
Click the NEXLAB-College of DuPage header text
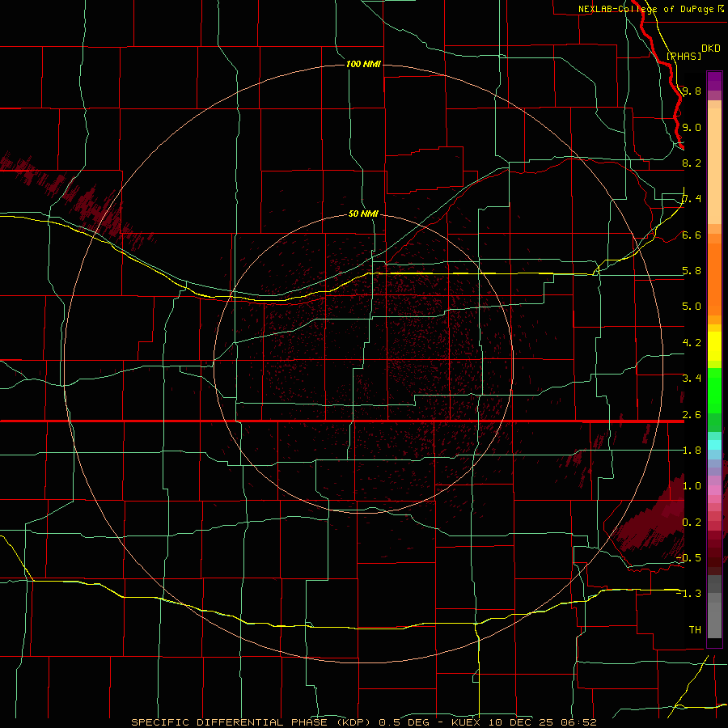[x=645, y=9]
